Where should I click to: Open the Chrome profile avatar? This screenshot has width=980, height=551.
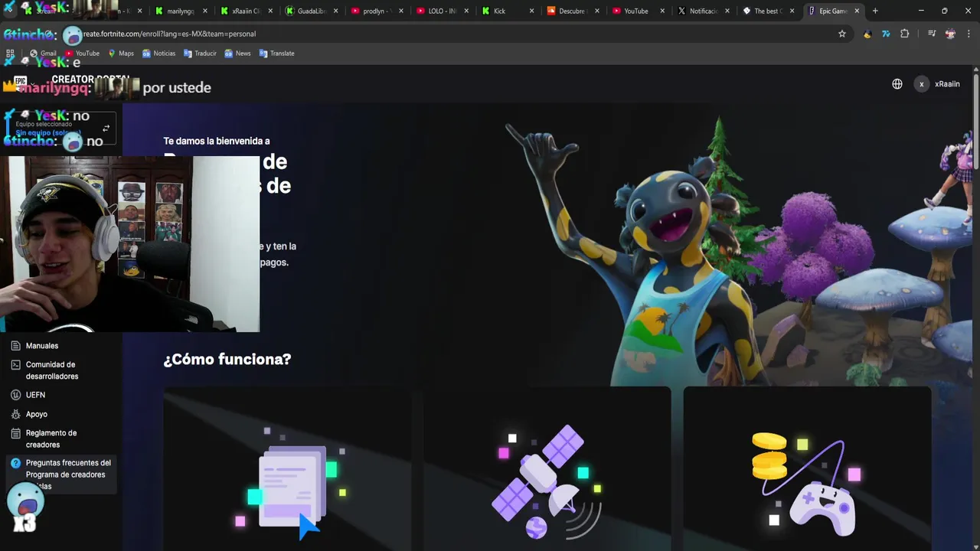(950, 34)
